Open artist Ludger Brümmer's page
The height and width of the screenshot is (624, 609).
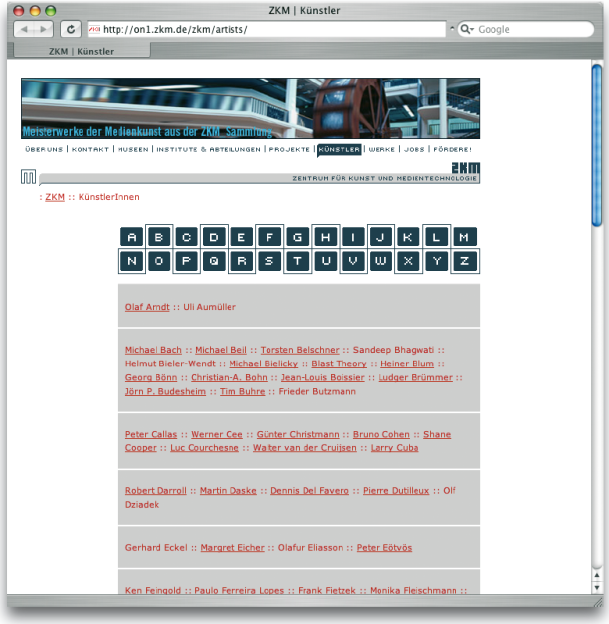[x=416, y=377]
